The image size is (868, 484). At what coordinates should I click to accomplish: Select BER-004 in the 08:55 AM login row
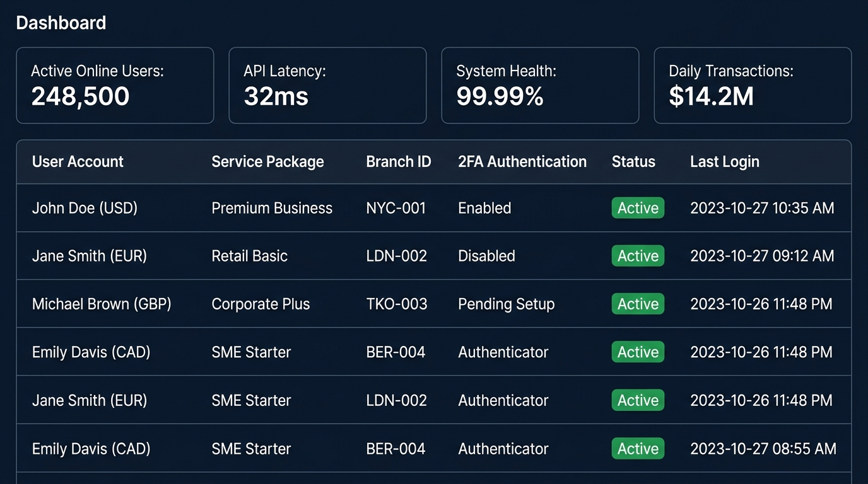coord(396,449)
